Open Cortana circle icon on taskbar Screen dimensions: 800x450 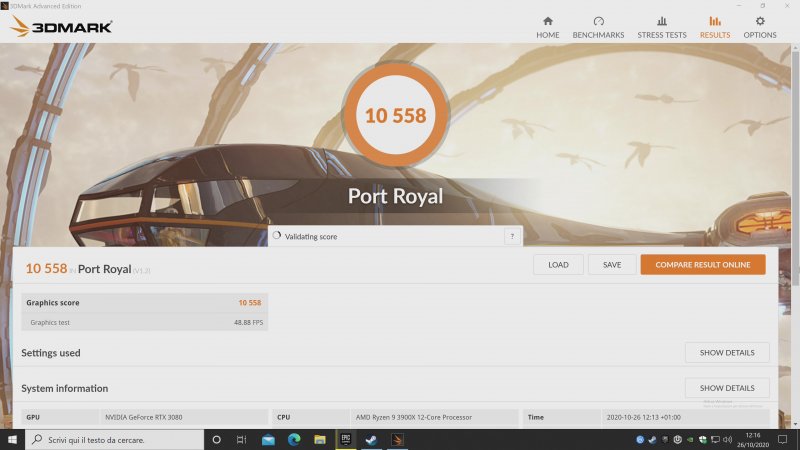(216, 439)
